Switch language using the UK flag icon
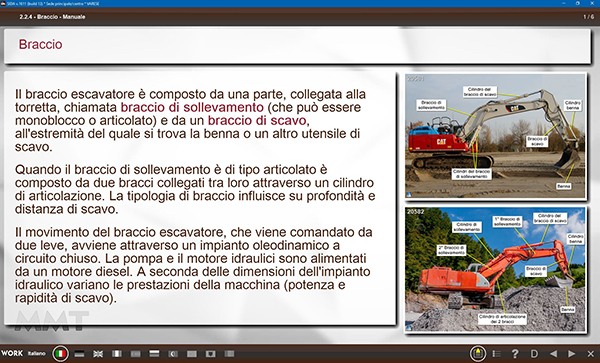This screenshot has height=363, width=600. tap(98, 354)
